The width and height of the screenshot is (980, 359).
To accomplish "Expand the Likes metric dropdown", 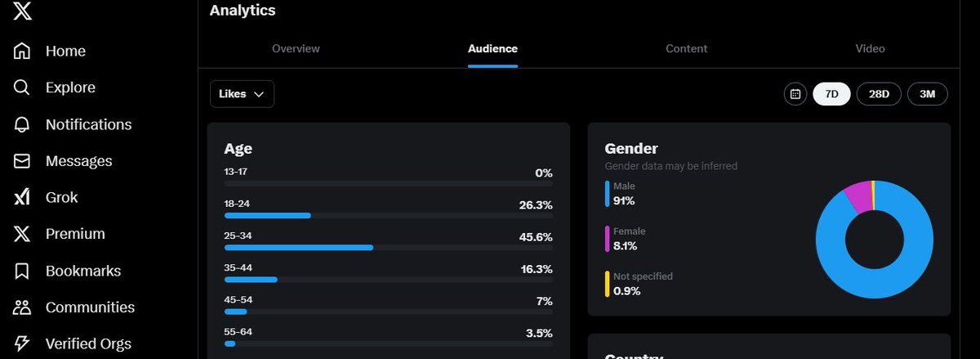I will tap(242, 94).
